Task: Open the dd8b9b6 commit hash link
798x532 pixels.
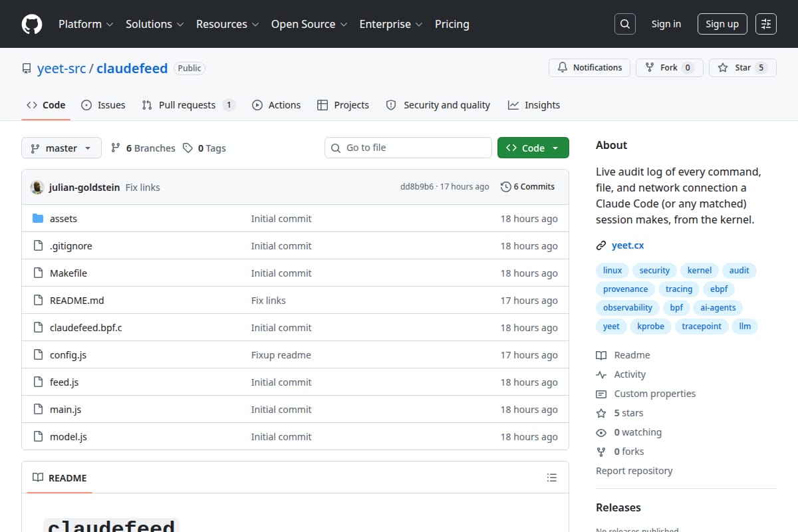Action: (x=416, y=187)
